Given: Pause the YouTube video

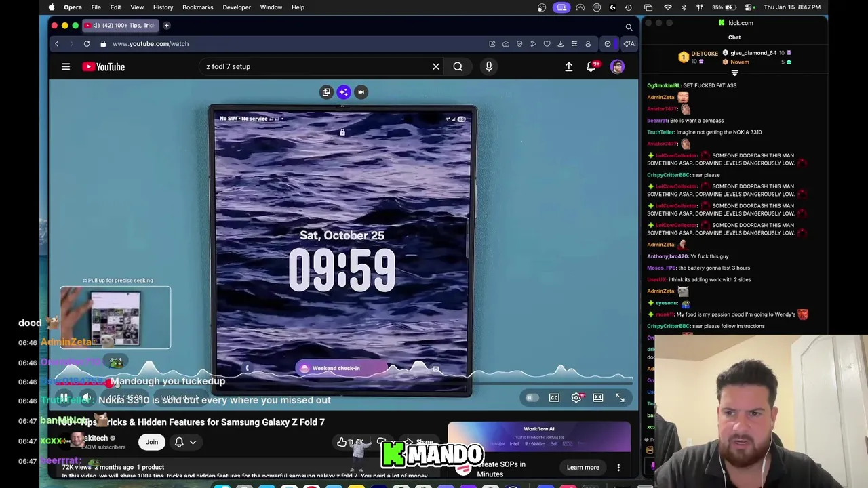Looking at the screenshot, I should pos(64,398).
